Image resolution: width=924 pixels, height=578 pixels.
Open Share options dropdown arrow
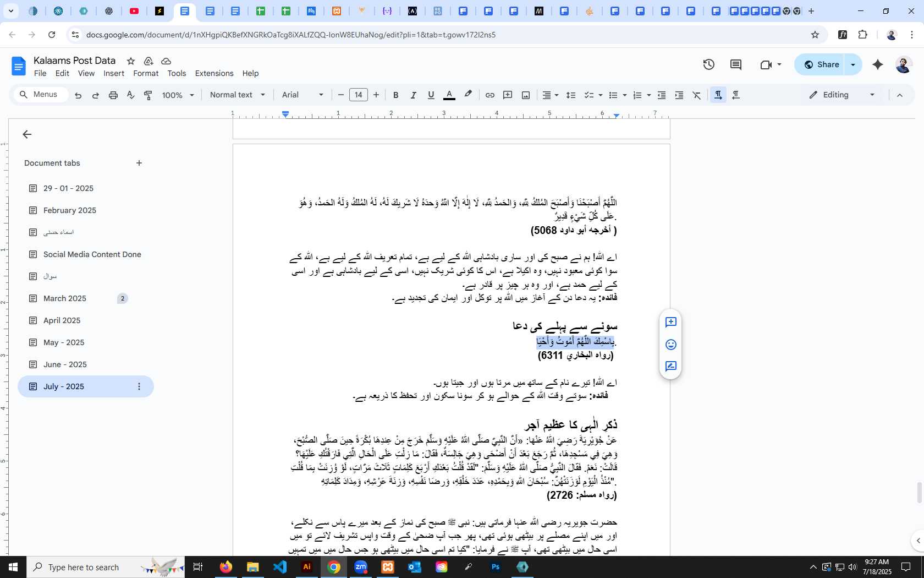853,64
